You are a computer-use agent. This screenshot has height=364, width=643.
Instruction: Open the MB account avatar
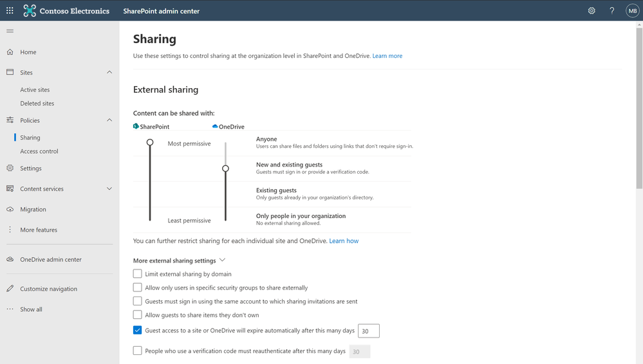tap(633, 11)
